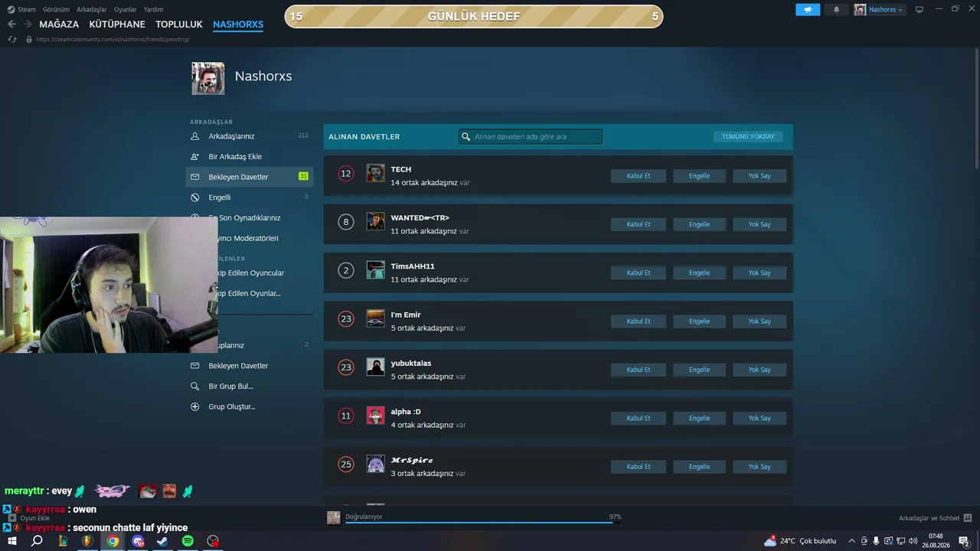The image size is (980, 551).
Task: Open the Yardım menu
Action: coord(154,9)
